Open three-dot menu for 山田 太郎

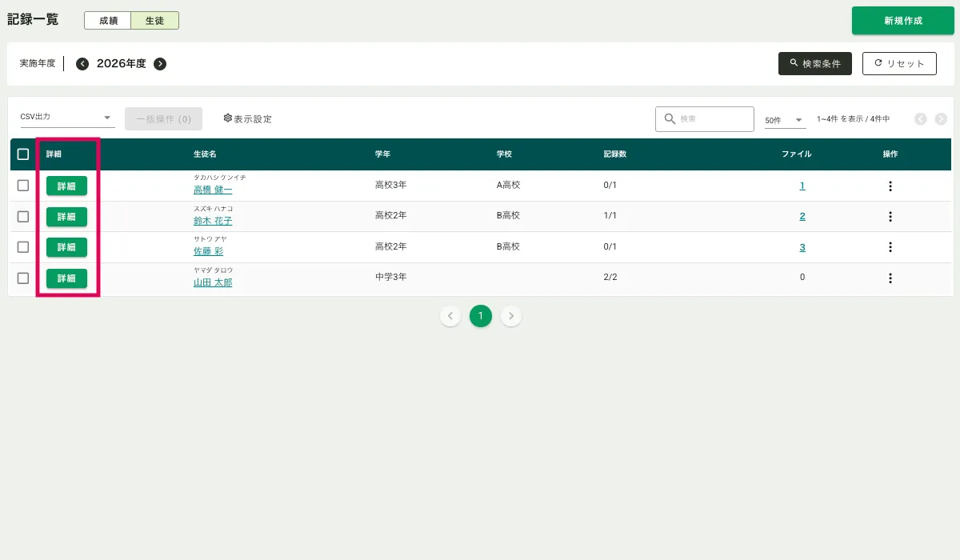[x=890, y=278]
